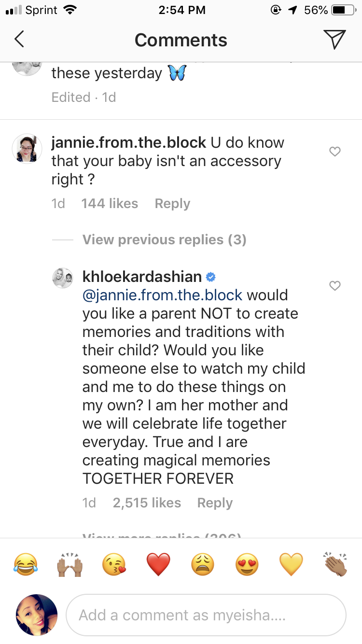Insert the heart eyes emoji
This screenshot has width=362, height=644.
pyautogui.click(x=247, y=564)
